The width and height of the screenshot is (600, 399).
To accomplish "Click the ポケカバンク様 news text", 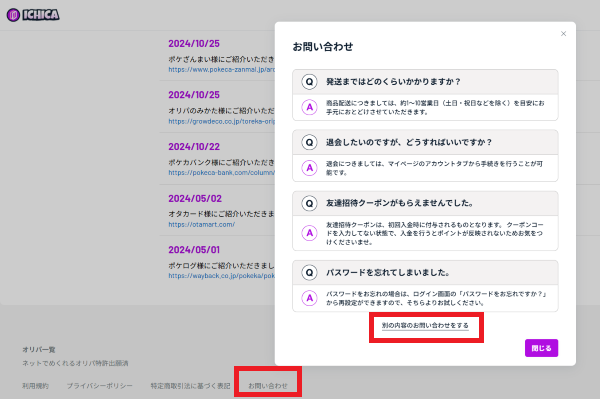I will click(222, 162).
